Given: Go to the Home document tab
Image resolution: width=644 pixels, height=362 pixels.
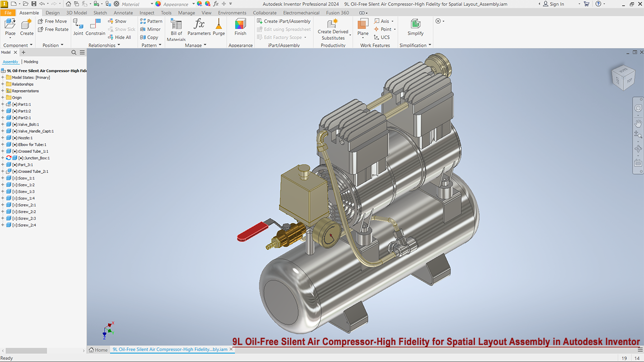Looking at the screenshot, I should (x=98, y=349).
